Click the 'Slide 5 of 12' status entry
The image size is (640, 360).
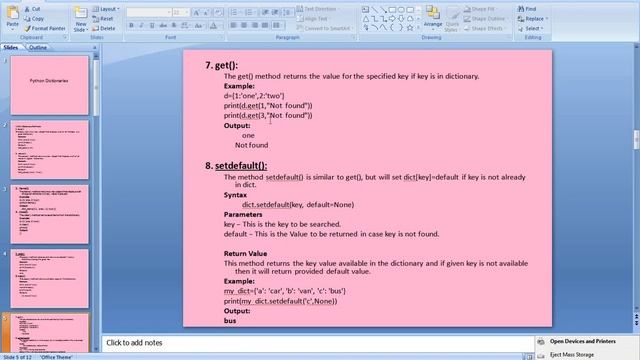[17, 357]
